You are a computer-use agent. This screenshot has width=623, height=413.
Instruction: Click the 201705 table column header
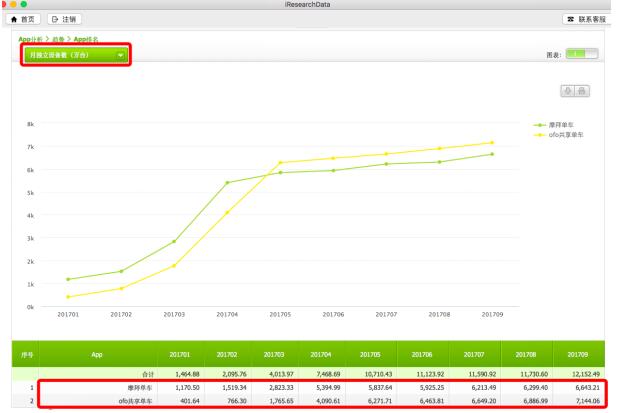(x=370, y=355)
